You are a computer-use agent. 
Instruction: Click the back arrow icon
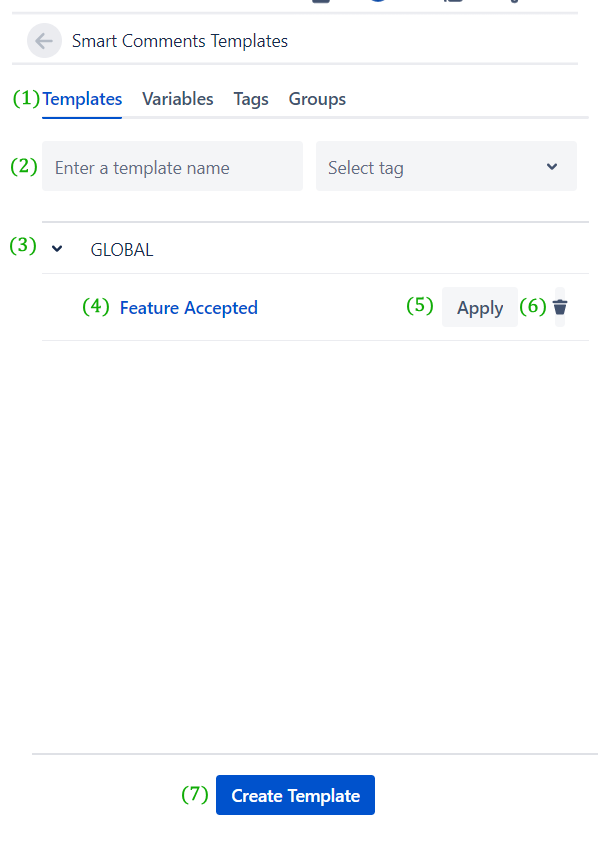pos(44,41)
